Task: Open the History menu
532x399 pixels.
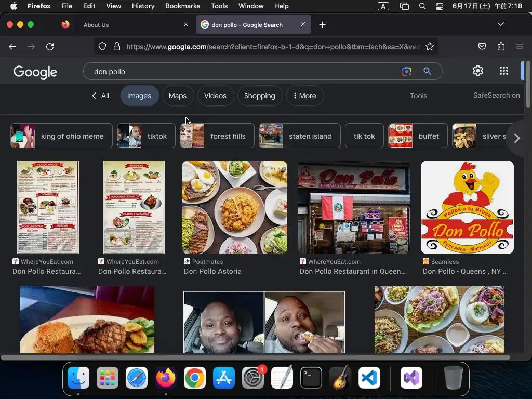Action: click(143, 6)
